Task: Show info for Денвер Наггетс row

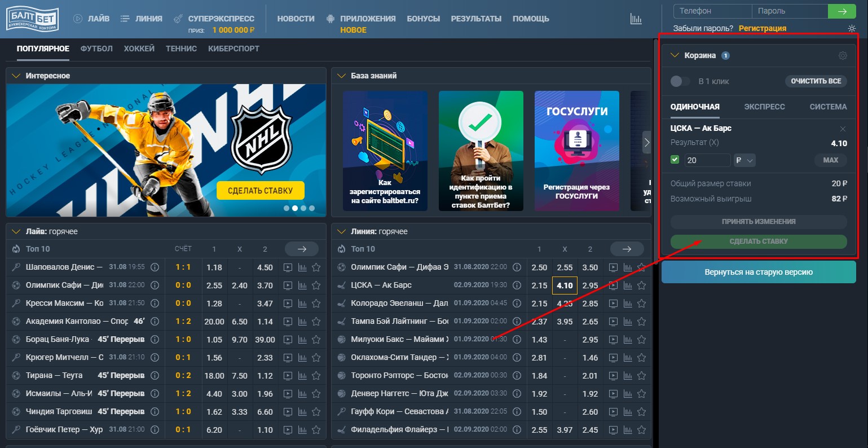Action: click(516, 394)
